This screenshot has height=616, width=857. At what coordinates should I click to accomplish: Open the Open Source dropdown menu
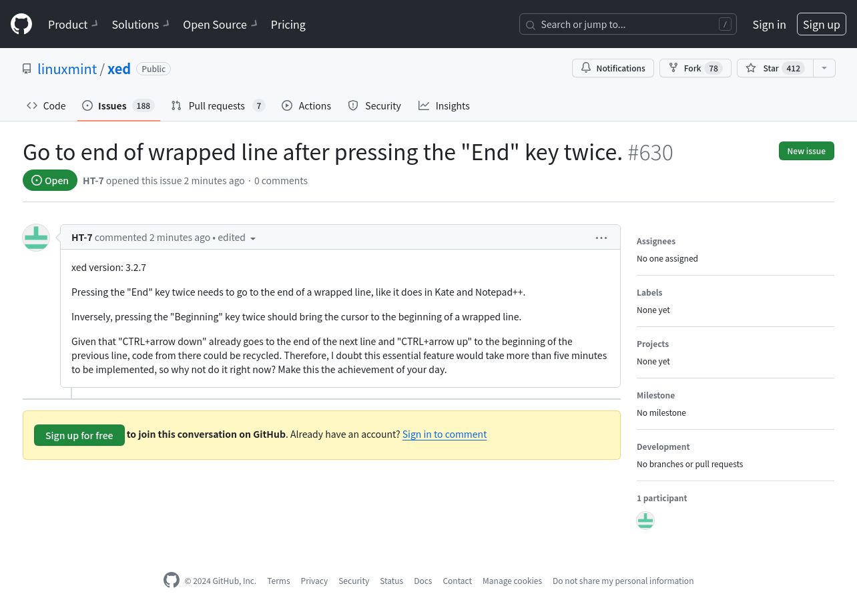tap(220, 24)
